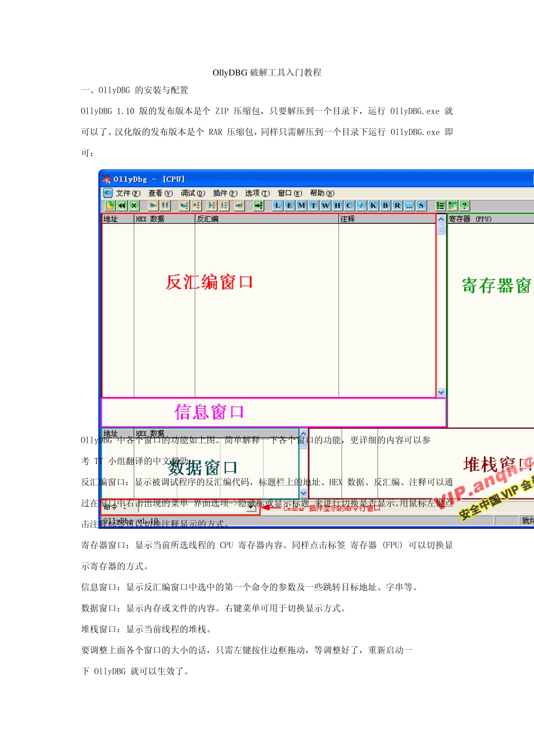Click the CPU window icon beside 文件 menu

(x=108, y=193)
